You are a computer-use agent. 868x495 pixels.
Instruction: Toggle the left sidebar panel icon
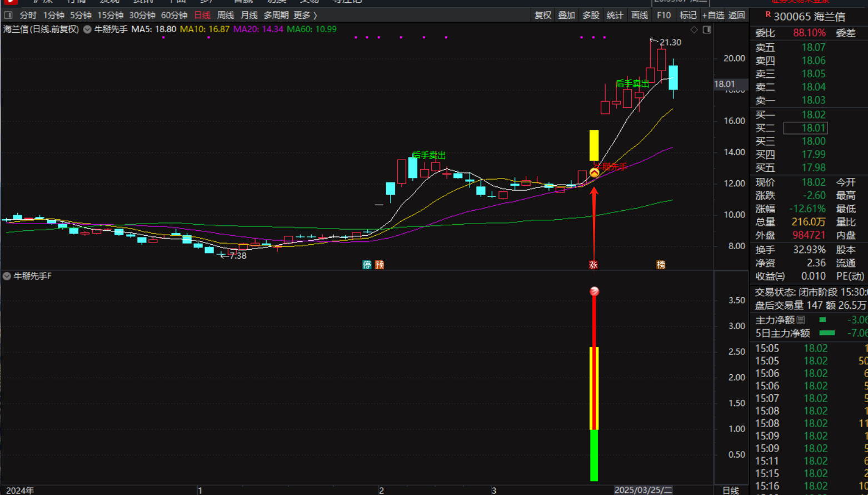coord(8,15)
